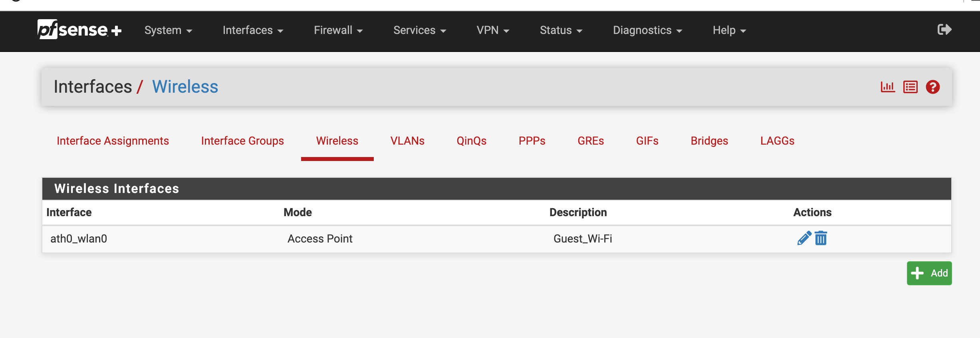Expand the VPN dropdown menu
980x338 pixels.
(x=492, y=30)
